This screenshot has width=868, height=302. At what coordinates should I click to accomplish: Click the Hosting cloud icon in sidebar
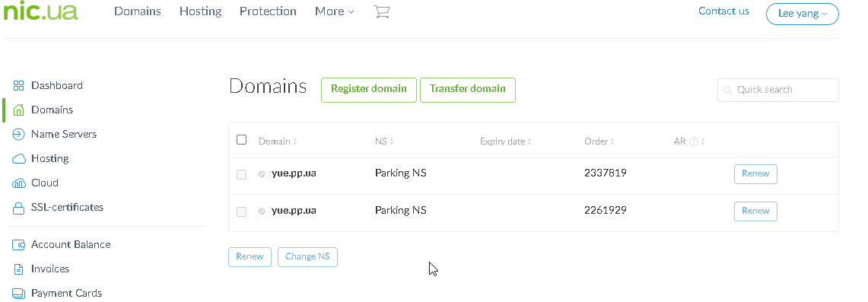(x=19, y=159)
